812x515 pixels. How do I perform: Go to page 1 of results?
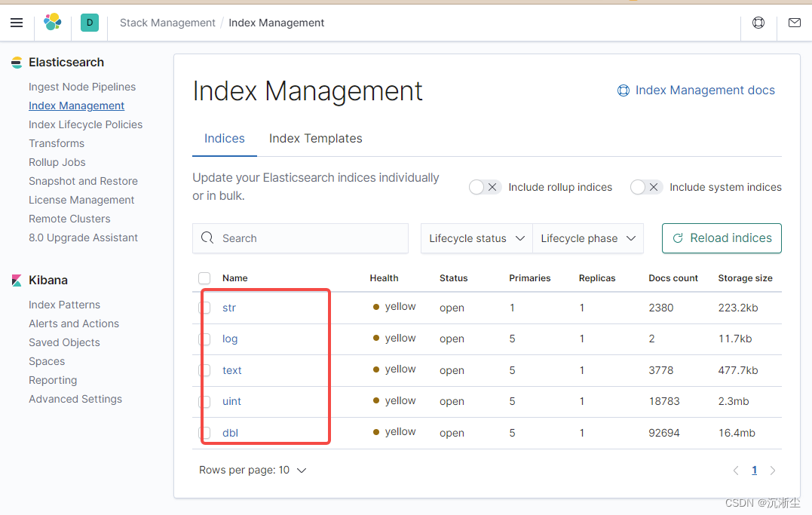coord(755,471)
